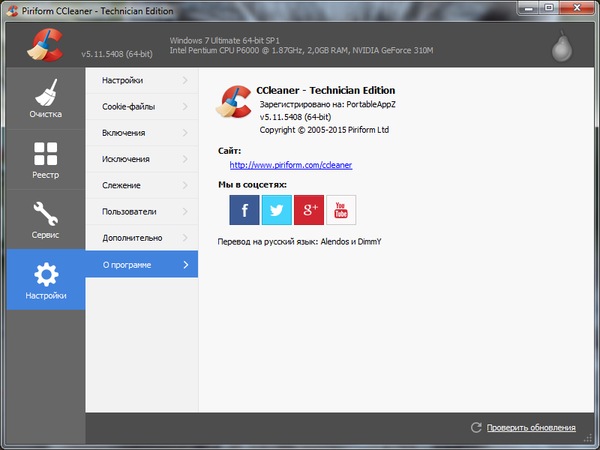Image resolution: width=600 pixels, height=450 pixels.
Task: Click the Google+ social icon
Action: pyautogui.click(x=309, y=210)
